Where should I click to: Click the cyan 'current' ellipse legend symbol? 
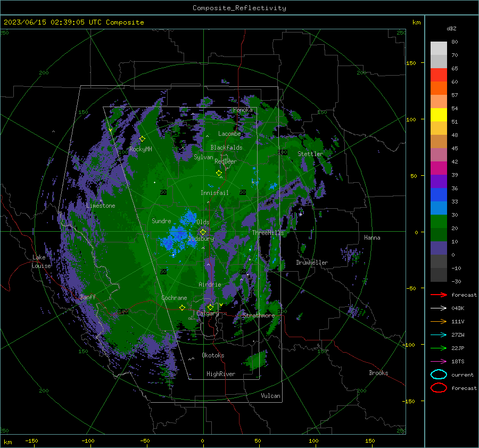tap(439, 374)
